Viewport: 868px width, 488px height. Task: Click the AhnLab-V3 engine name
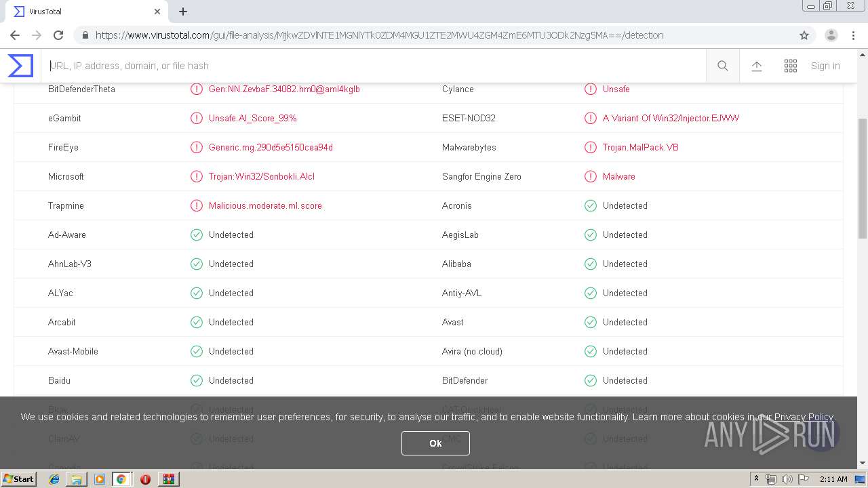[70, 264]
